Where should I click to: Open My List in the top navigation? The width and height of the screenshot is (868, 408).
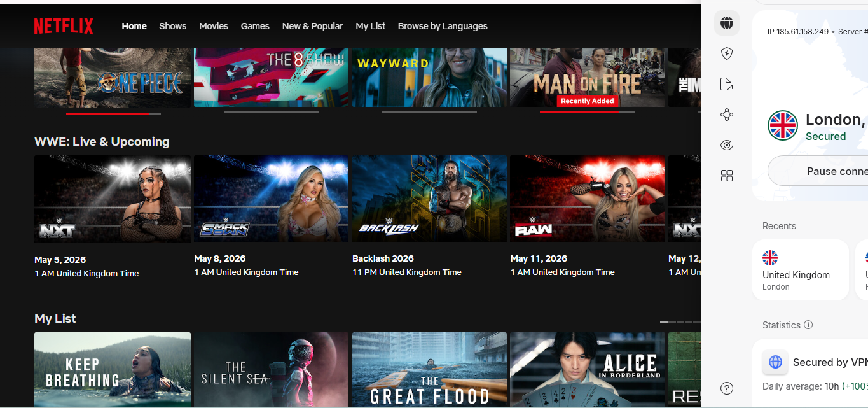point(371,26)
